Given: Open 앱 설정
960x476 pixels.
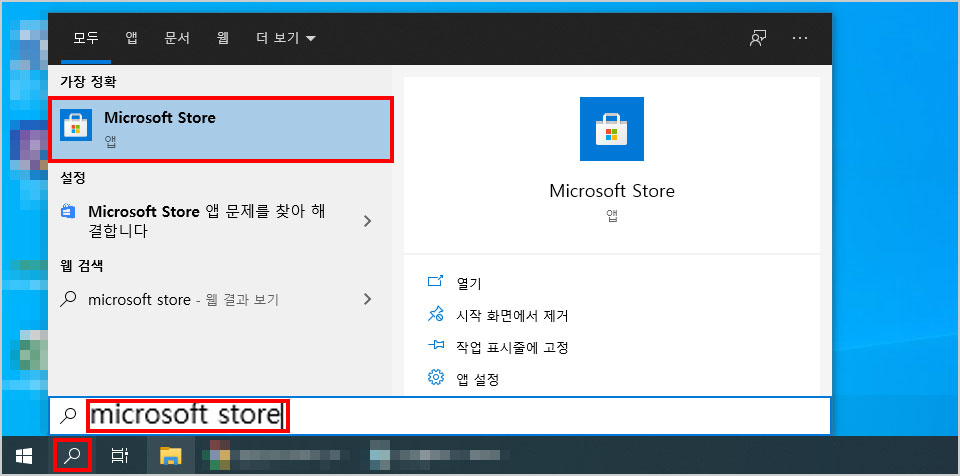Looking at the screenshot, I should coord(478,379).
